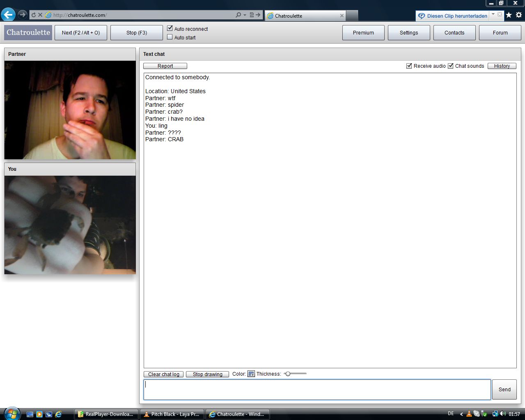525x420 pixels.
Task: Go to the Forum
Action: click(x=500, y=32)
